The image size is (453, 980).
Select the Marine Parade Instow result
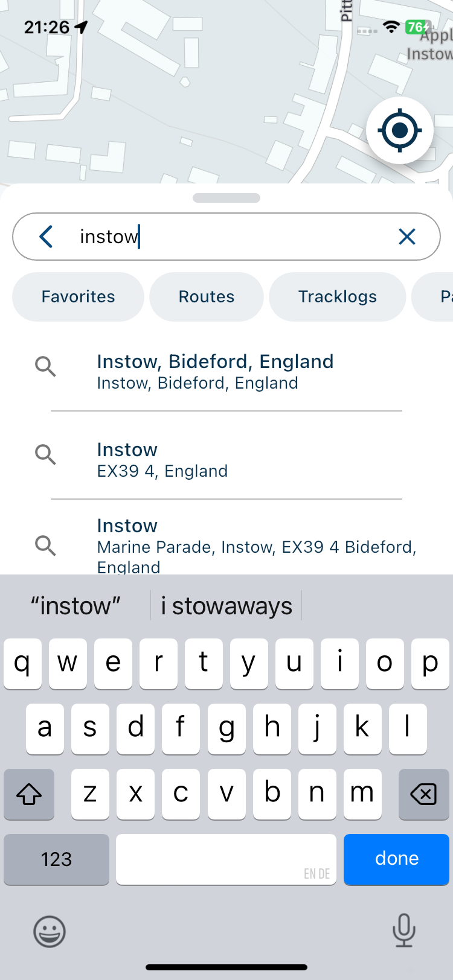pos(257,543)
